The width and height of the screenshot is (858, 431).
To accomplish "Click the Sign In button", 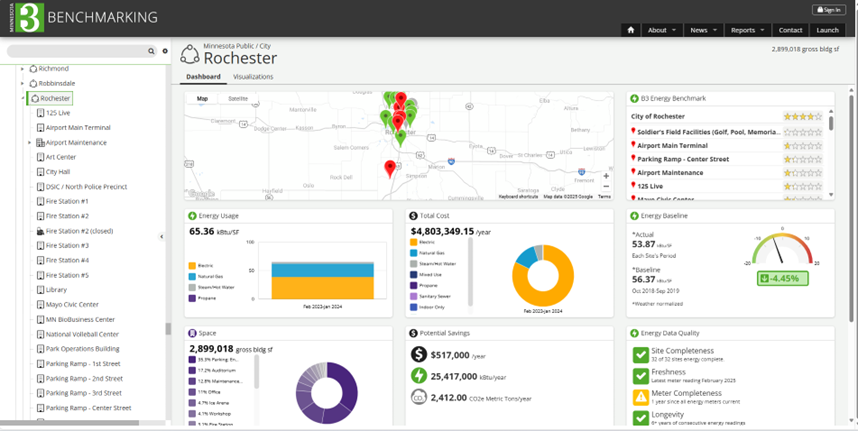I will [x=830, y=10].
